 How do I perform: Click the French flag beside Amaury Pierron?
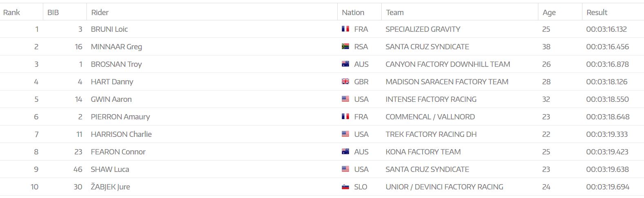click(345, 117)
